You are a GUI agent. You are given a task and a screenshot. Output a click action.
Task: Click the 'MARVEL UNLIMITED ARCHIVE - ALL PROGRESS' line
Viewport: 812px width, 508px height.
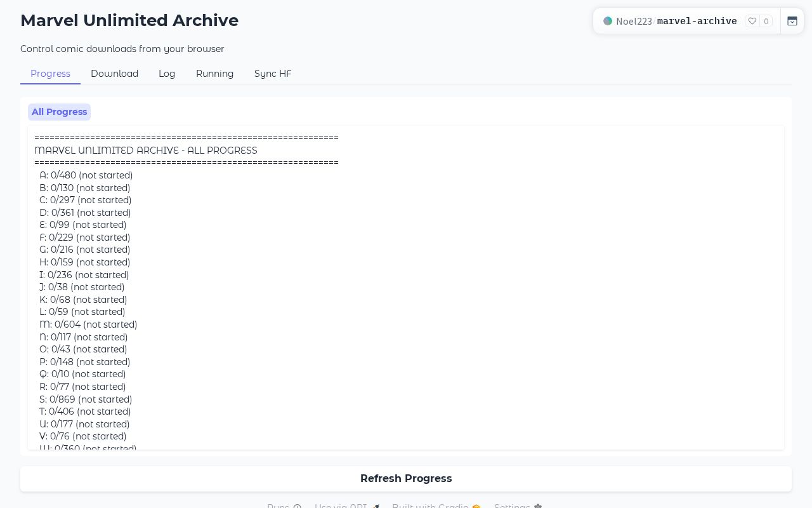point(146,150)
